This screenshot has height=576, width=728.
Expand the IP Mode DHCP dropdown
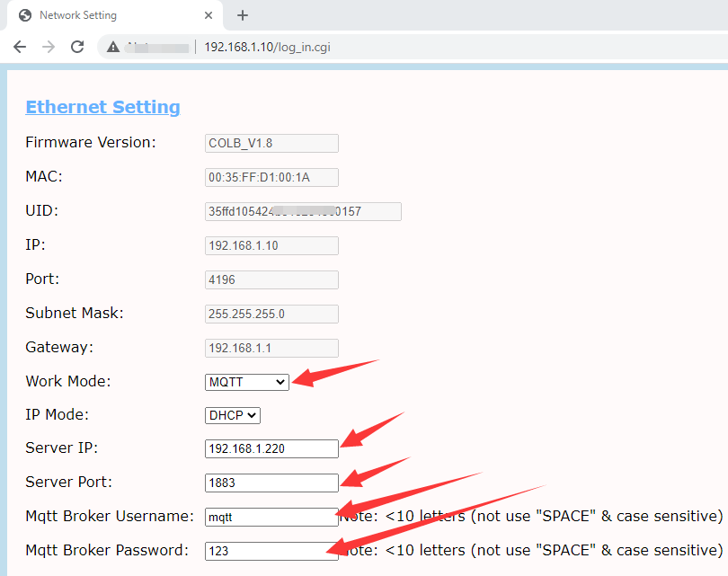pos(233,415)
